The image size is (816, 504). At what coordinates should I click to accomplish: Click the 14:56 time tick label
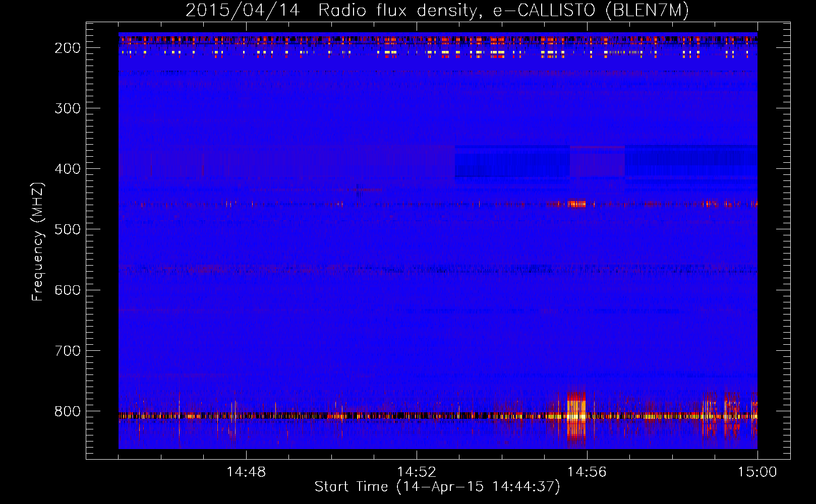[587, 472]
